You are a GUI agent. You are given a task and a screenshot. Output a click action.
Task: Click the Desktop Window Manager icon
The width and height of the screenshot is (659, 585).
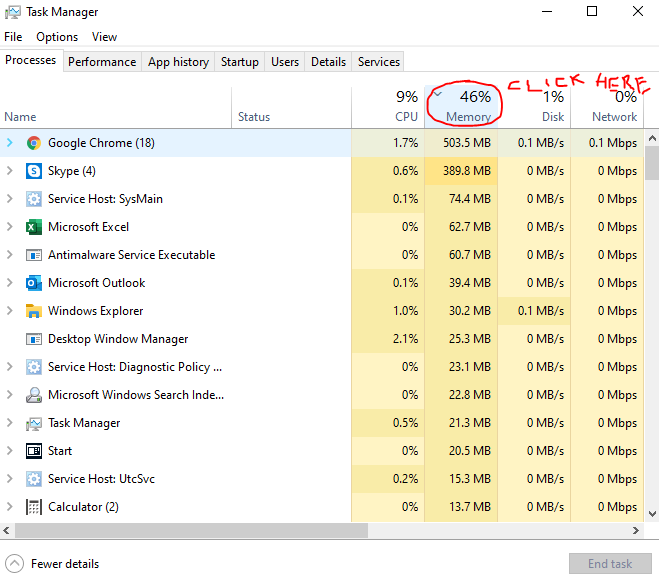click(34, 339)
